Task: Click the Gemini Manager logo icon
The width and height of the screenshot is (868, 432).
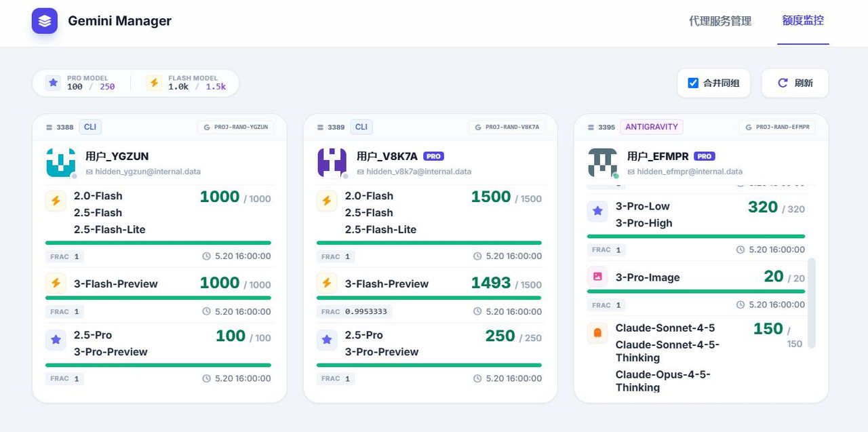Action: [x=45, y=21]
